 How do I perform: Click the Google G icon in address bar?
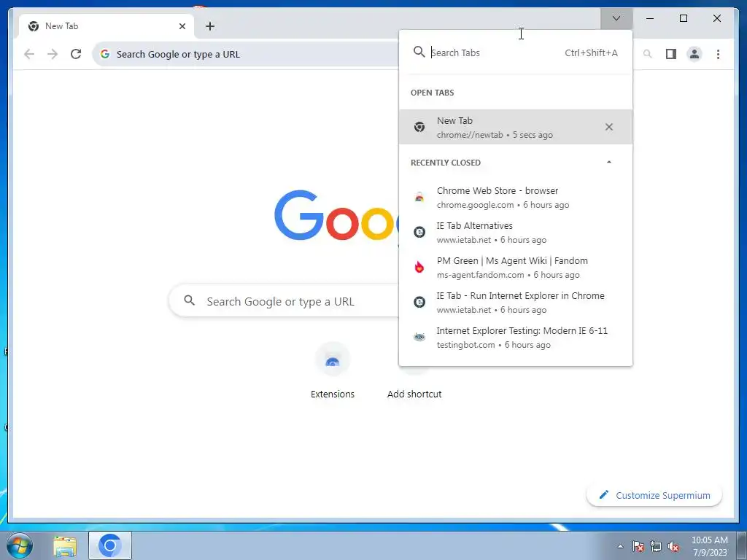pos(105,54)
